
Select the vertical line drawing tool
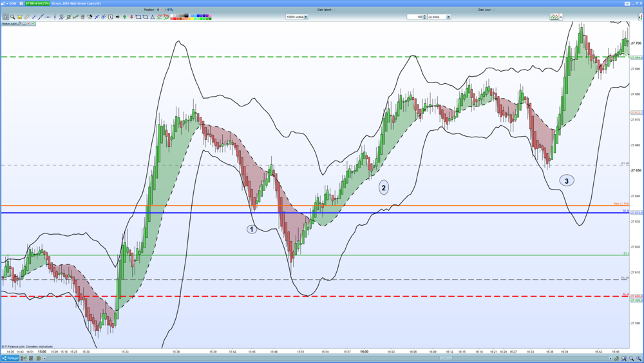pos(55,17)
